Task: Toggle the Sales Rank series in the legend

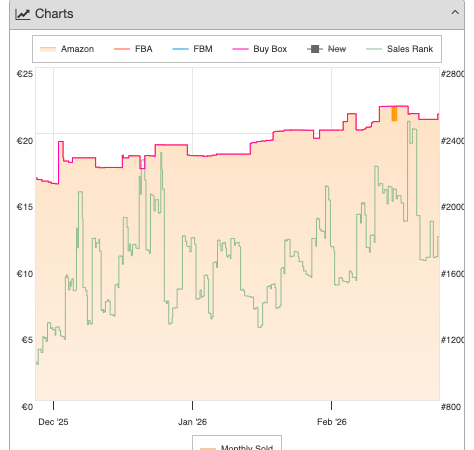Action: (399, 49)
